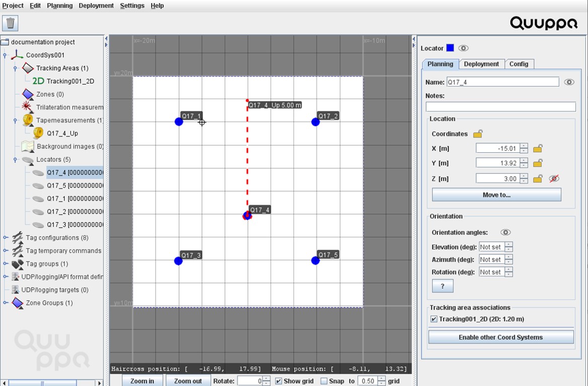Toggle the Locator visibility eye icon
Viewport: 588px width, 386px height.
[x=464, y=48]
